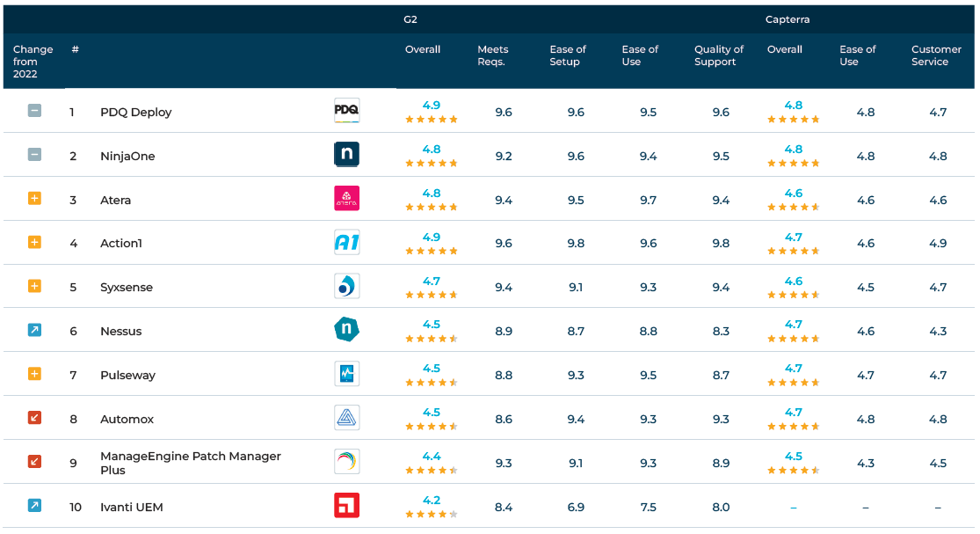This screenshot has width=980, height=534.
Task: Click the Nessus product name
Action: click(120, 331)
